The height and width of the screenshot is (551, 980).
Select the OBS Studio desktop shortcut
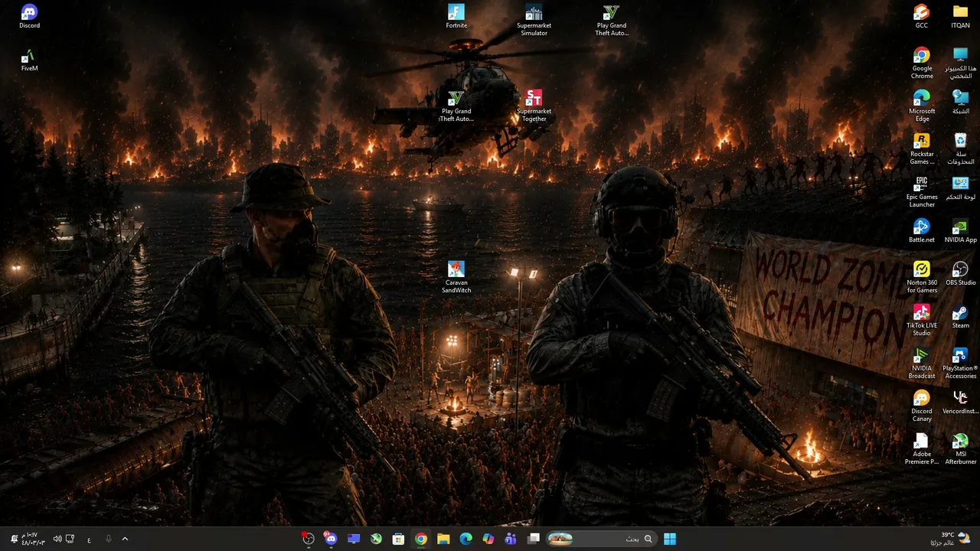point(960,274)
